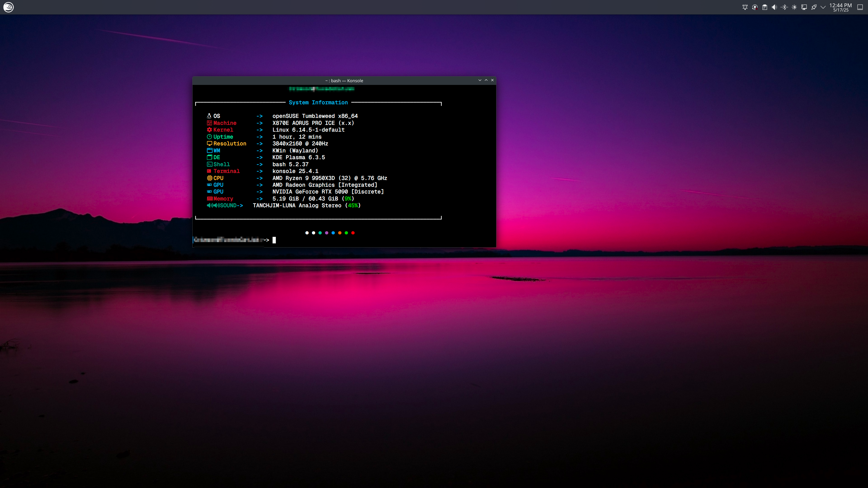
Task: Click the penguin icon next to OS
Action: tap(209, 116)
